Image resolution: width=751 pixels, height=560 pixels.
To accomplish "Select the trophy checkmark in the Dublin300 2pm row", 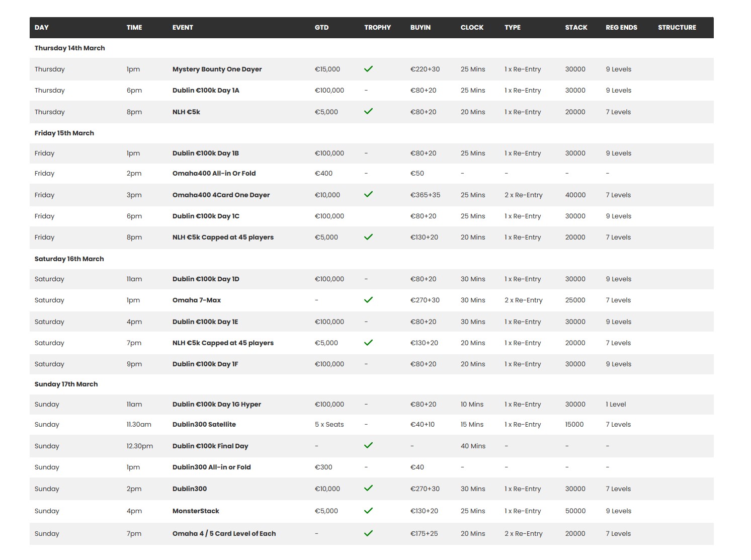I will pos(368,488).
